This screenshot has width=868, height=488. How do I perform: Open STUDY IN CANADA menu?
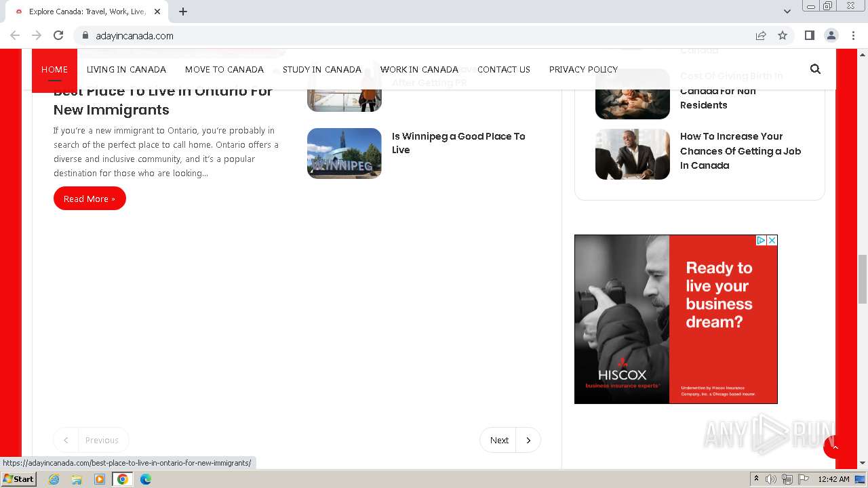point(322,69)
